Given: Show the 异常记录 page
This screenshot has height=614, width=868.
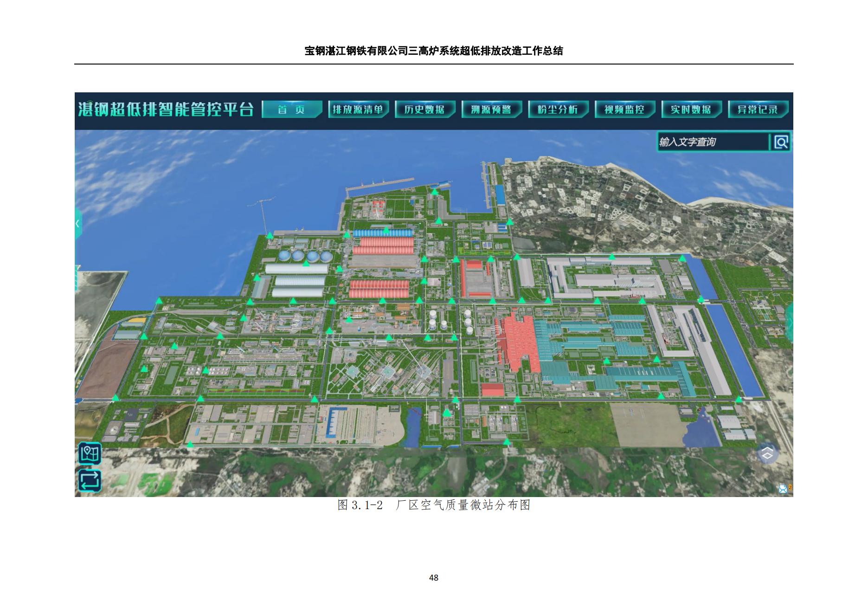Looking at the screenshot, I should pos(758,110).
